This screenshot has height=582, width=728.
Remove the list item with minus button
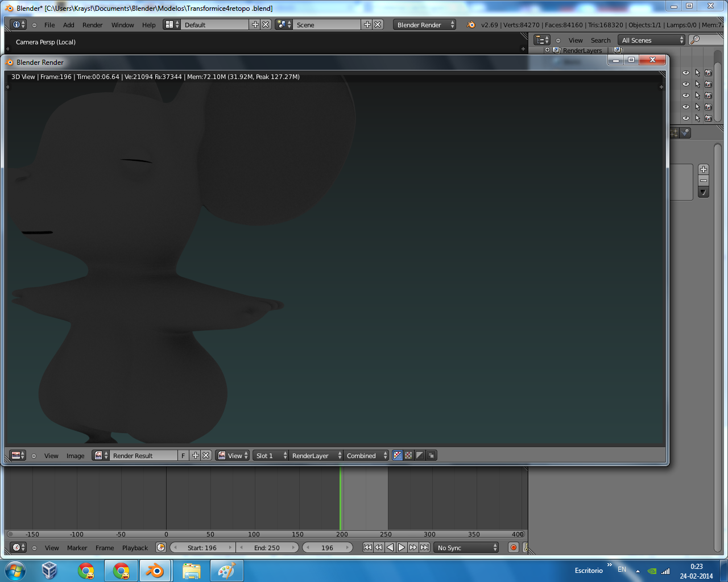(704, 181)
